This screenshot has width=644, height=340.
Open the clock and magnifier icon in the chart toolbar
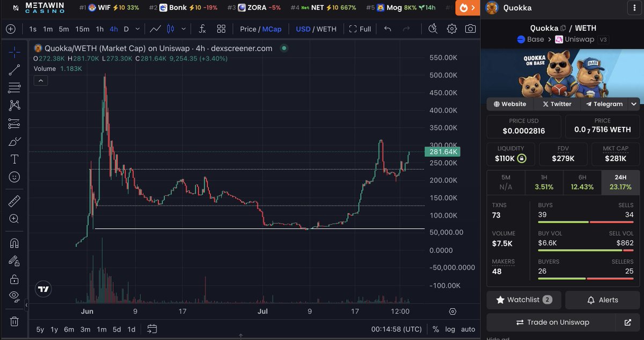[433, 29]
